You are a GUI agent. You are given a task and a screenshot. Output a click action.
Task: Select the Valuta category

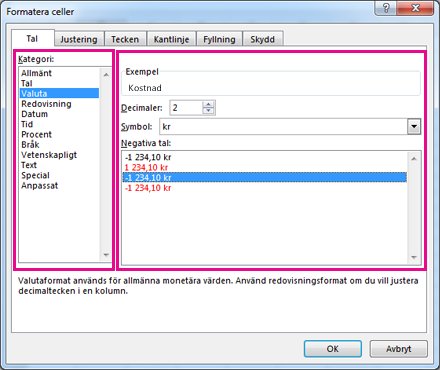pos(59,93)
